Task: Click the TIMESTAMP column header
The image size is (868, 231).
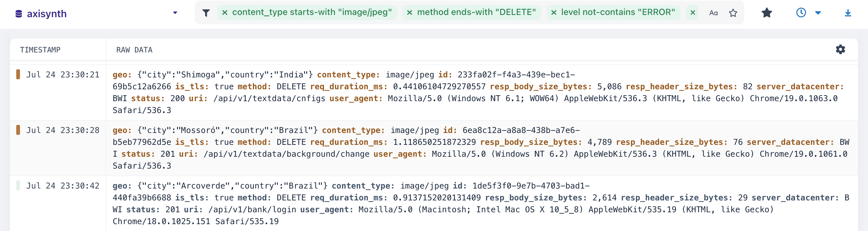Action: click(x=40, y=50)
